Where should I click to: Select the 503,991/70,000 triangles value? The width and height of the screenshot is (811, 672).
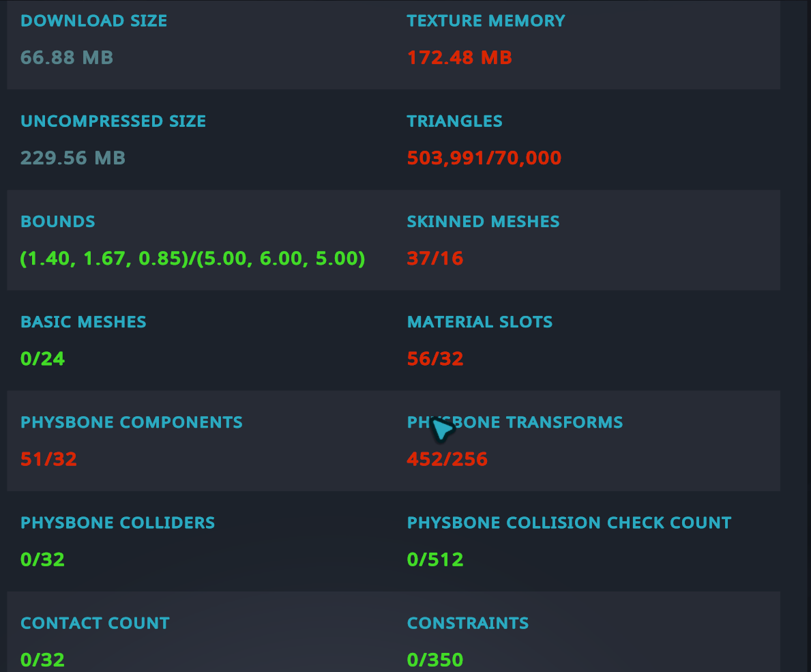click(484, 158)
